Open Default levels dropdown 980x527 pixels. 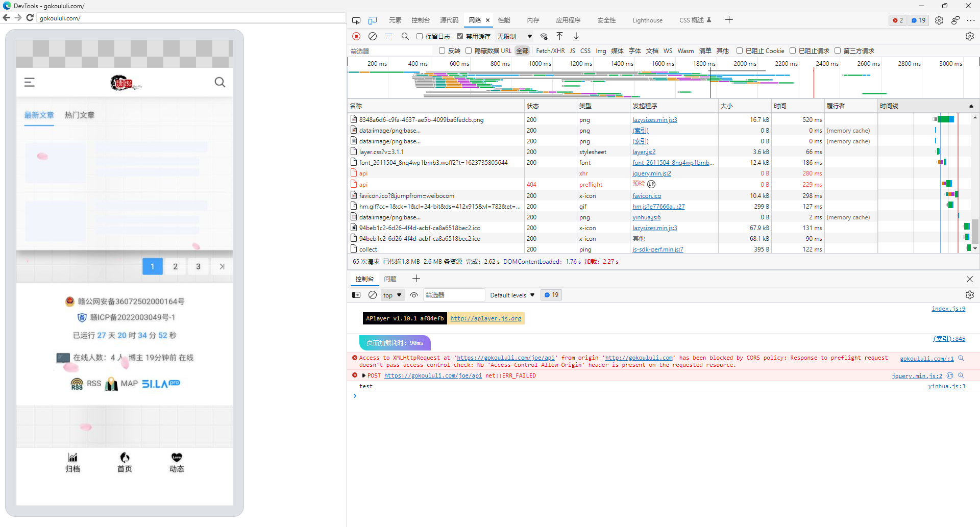click(512, 295)
